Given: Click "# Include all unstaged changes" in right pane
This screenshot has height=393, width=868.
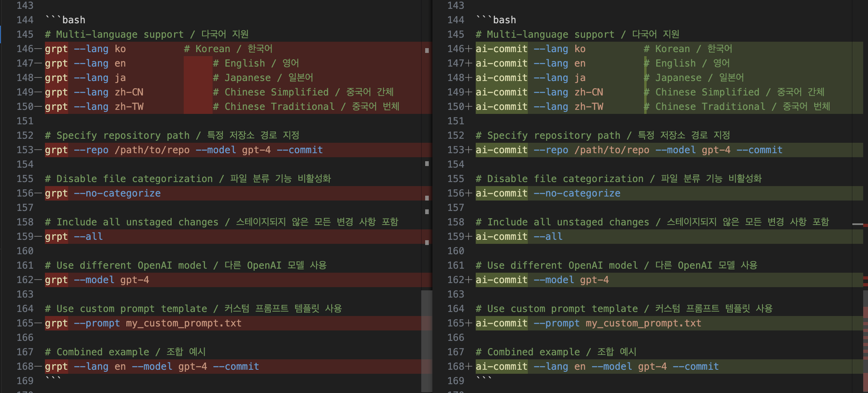Looking at the screenshot, I should tap(562, 222).
